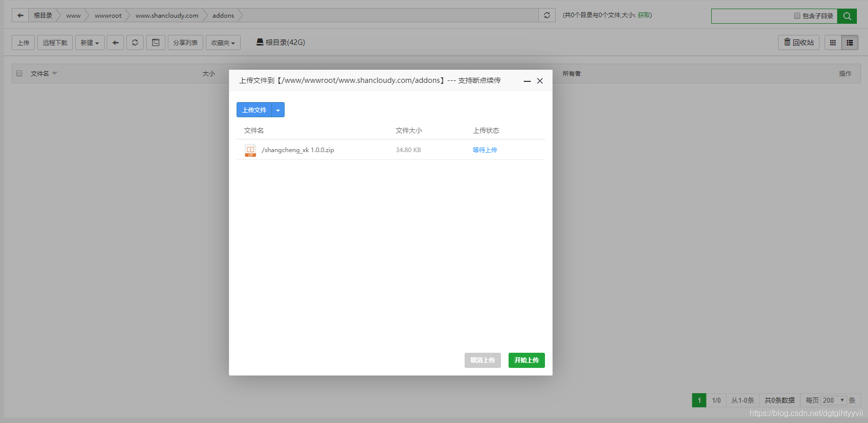Expand the 上传文件 dropdown arrow
The height and width of the screenshot is (423, 868).
tap(278, 110)
